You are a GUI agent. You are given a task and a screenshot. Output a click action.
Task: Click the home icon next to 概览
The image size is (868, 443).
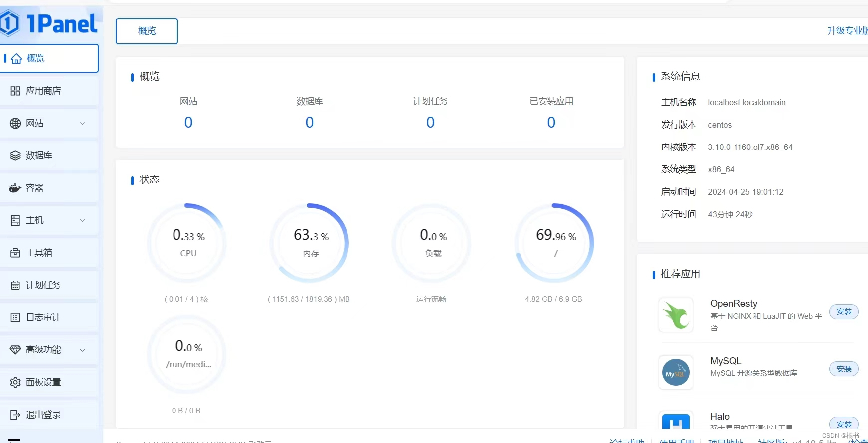point(16,58)
